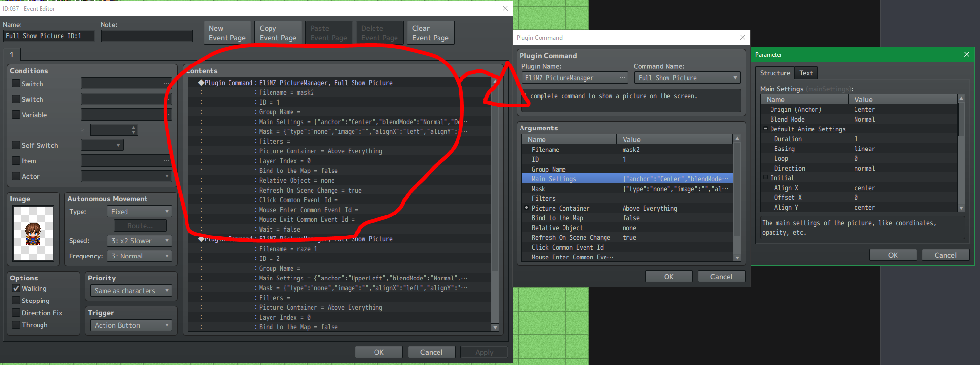Select the Offset X parameter row

coord(859,197)
